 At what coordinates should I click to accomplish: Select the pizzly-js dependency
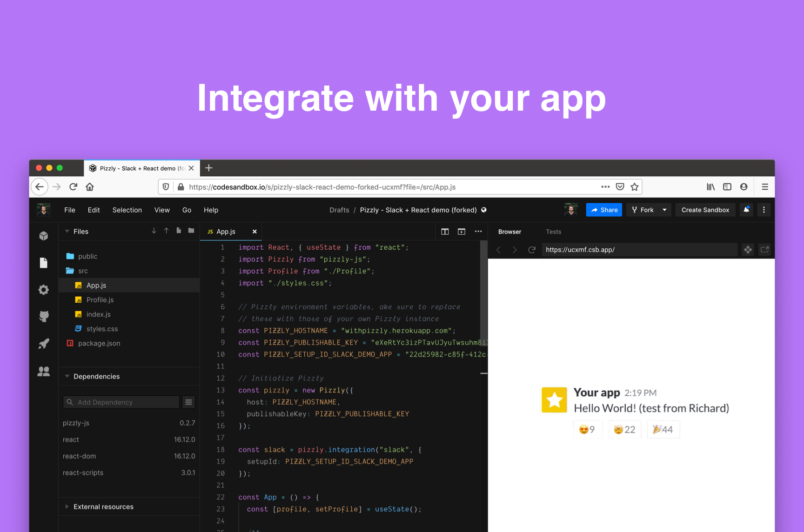point(129,423)
